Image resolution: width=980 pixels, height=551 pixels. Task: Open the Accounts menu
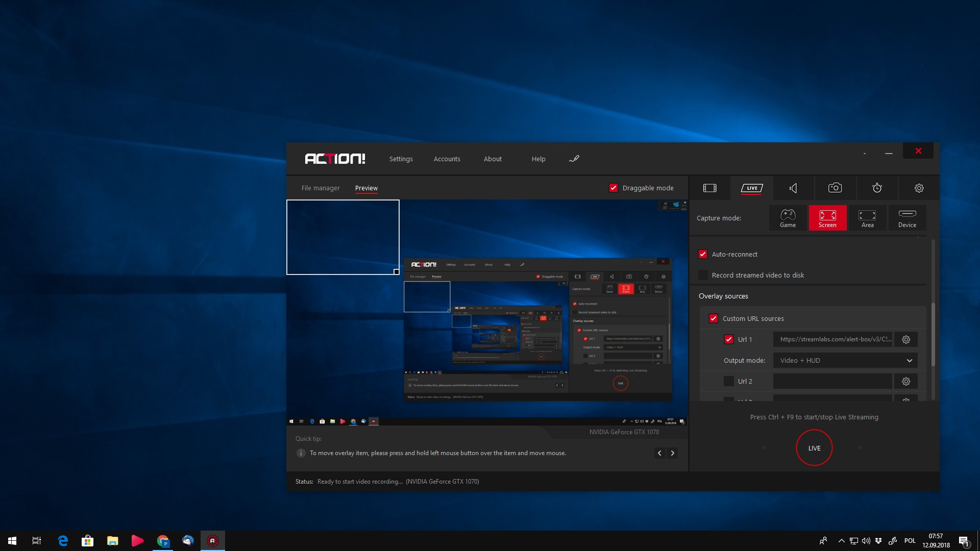coord(447,159)
